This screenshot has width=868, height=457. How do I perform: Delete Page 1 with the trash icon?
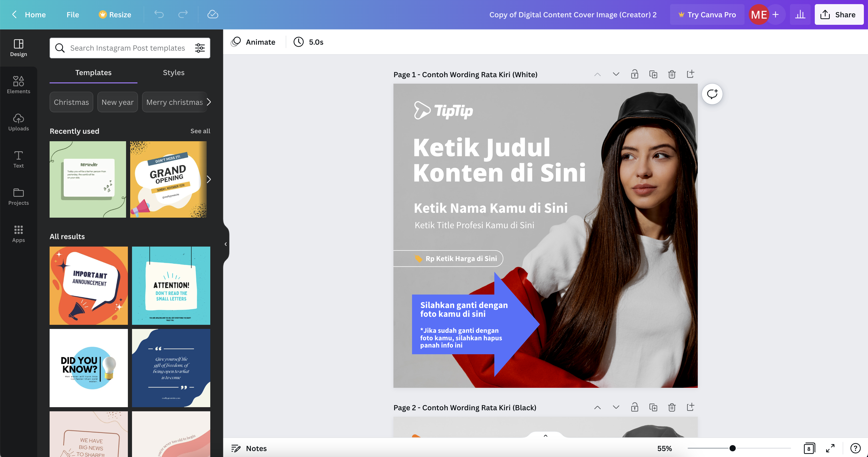coord(672,74)
